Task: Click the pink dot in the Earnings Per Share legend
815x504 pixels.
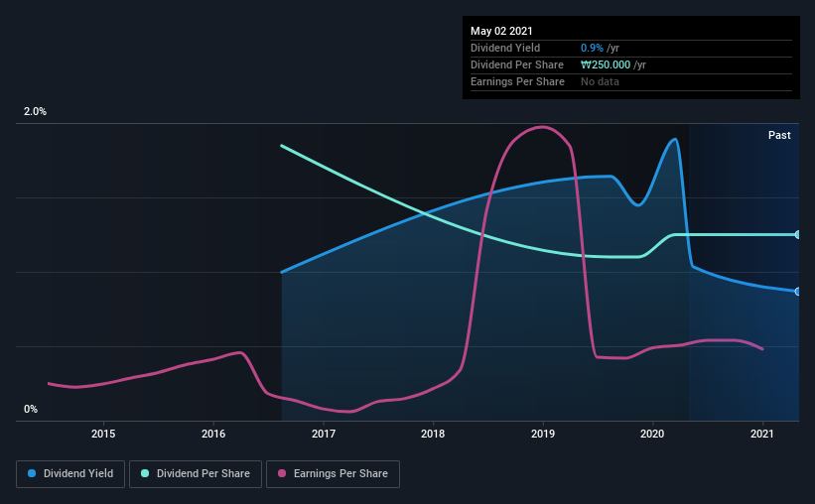Action: click(285, 474)
